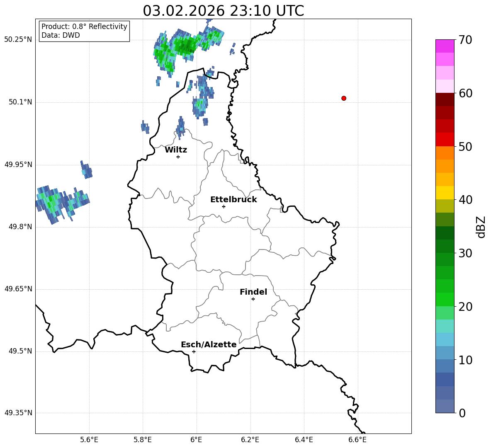Click the 6°E longitude label
Image resolution: width=491 pixels, height=448 pixels.
[x=196, y=440]
